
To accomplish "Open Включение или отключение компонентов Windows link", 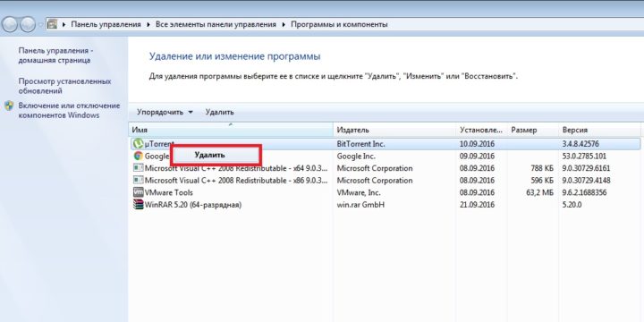I will pos(69,111).
